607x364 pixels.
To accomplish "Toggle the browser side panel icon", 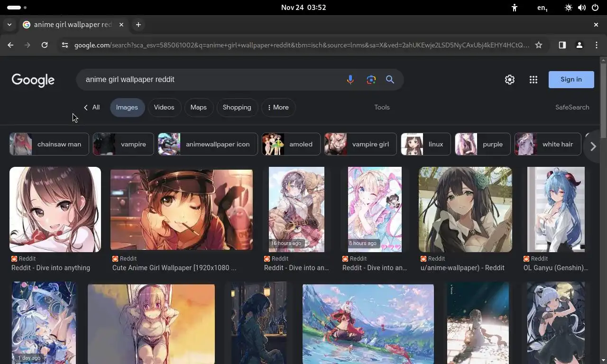I will [x=562, y=45].
